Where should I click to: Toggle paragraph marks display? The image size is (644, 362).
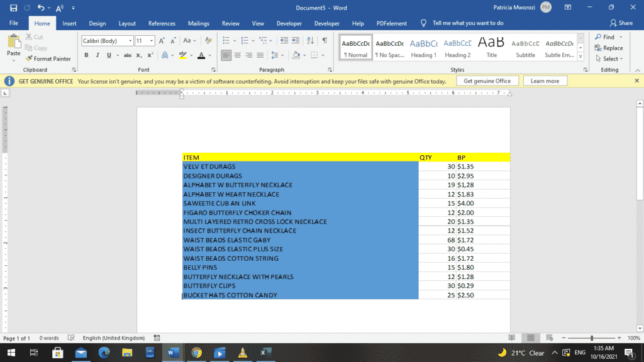pyautogui.click(x=325, y=40)
